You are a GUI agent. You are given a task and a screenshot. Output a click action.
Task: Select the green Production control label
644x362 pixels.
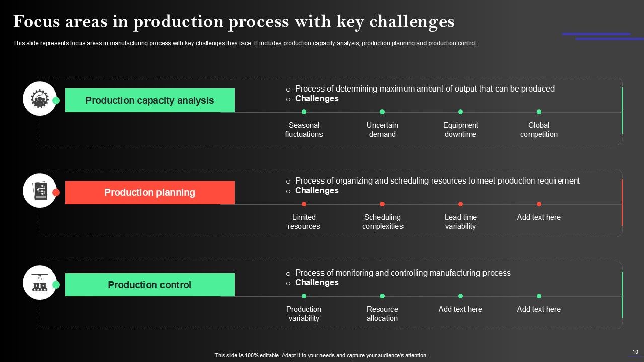[149, 285]
